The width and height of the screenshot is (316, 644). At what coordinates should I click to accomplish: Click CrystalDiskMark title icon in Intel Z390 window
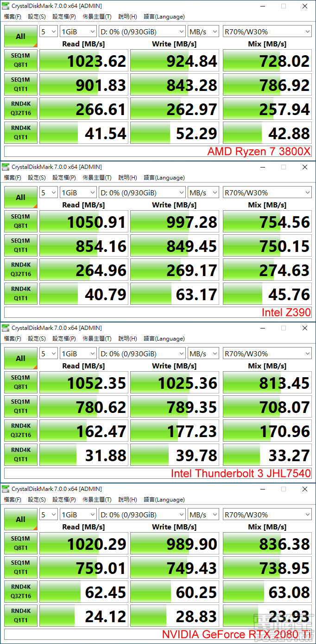[x=6, y=167]
